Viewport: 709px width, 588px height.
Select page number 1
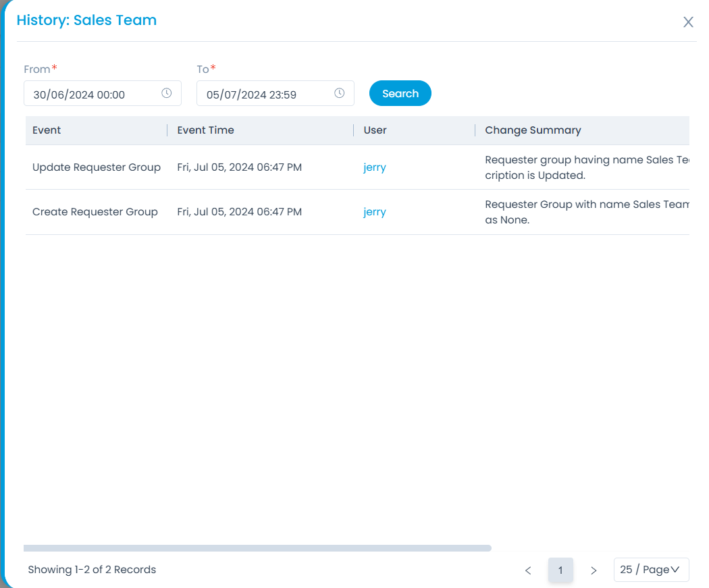click(x=560, y=570)
